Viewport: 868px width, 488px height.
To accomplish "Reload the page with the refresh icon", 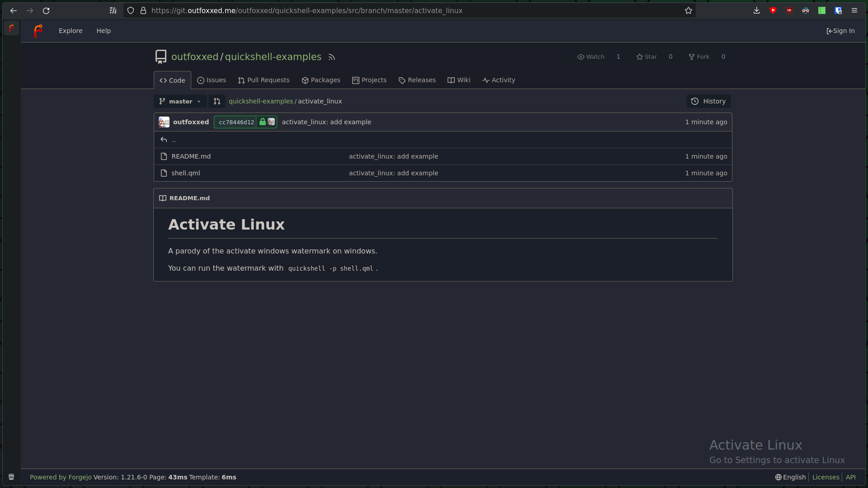I will (x=46, y=10).
